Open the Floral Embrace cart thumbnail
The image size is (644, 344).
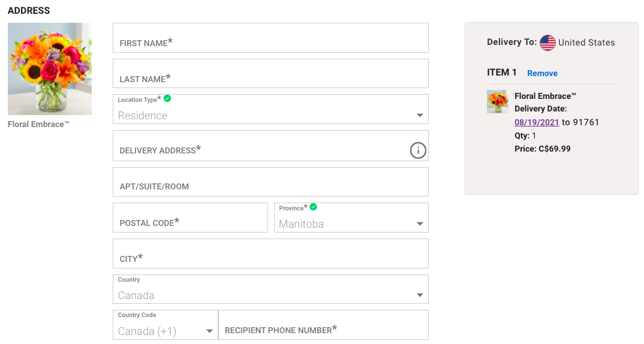click(497, 101)
